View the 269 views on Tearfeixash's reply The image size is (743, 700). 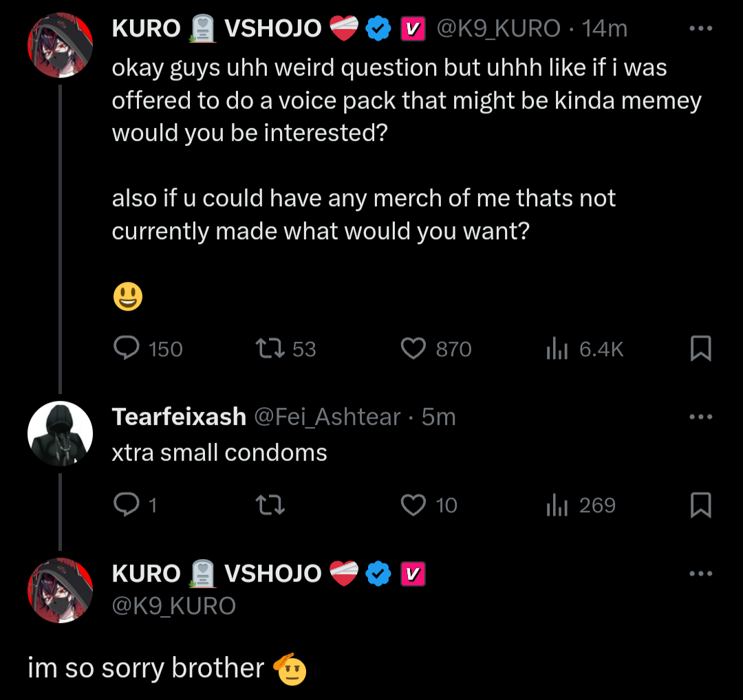(556, 505)
